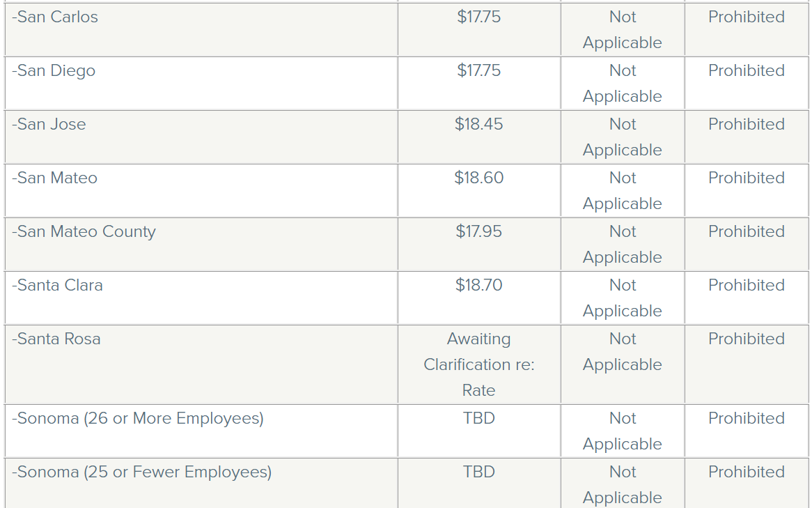Click the San Jose row label
The image size is (812, 508).
coord(49,125)
